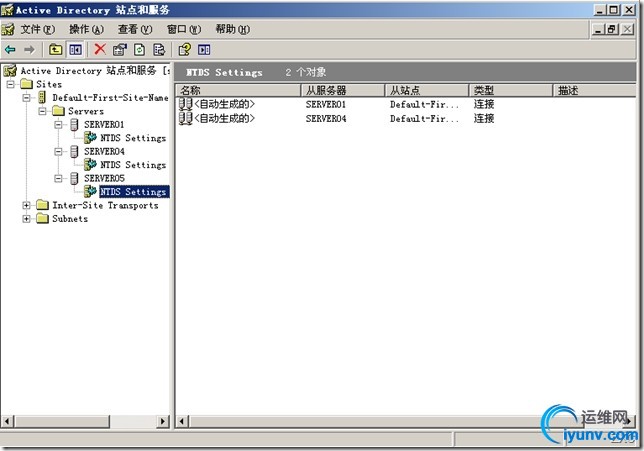The image size is (644, 451).
Task: Click the rightmost action pane toolbar icon
Action: point(204,50)
